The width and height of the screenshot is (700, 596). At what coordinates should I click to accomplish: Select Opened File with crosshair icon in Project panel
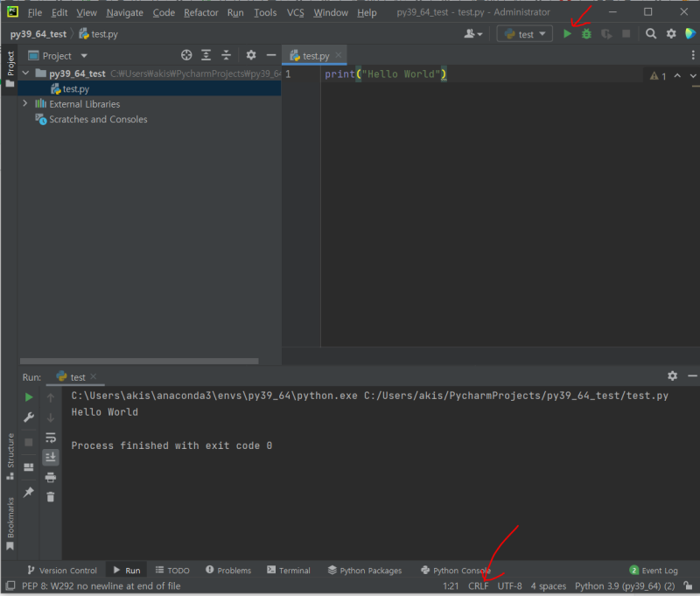coord(185,54)
